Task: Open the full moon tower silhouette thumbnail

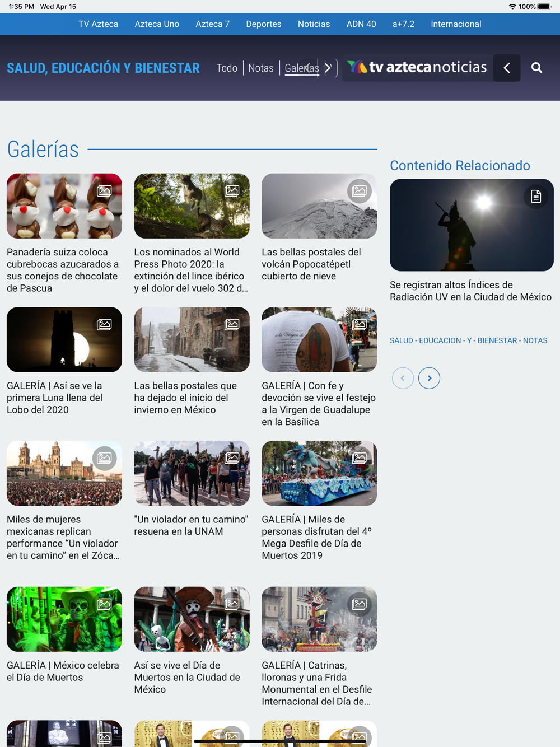Action: (x=64, y=339)
